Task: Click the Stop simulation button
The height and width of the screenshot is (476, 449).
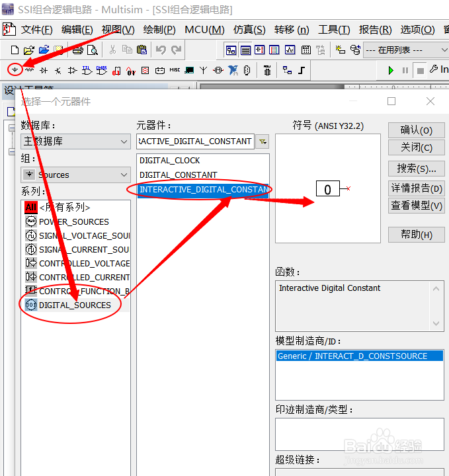Action: pos(420,71)
